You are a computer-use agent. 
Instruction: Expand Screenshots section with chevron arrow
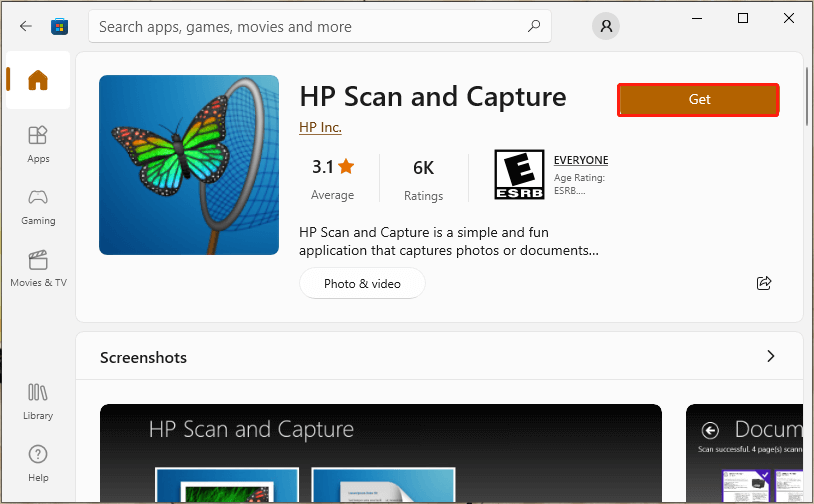tap(770, 356)
